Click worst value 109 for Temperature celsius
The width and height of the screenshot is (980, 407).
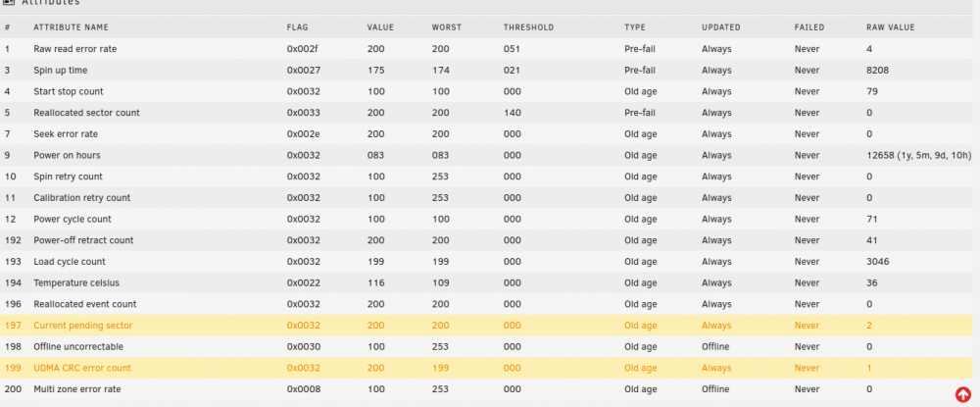(x=441, y=282)
